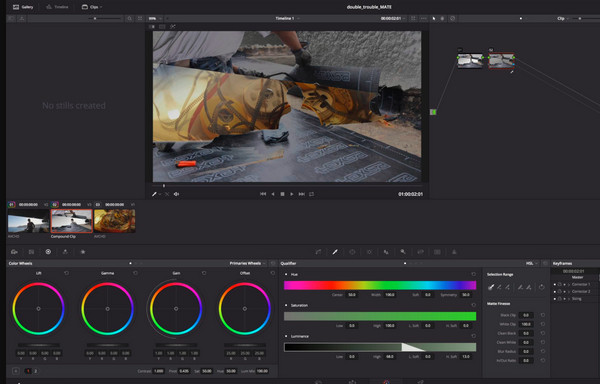The width and height of the screenshot is (600, 384).
Task: Select the RGB Mixer palette icon
Action: coord(65,252)
